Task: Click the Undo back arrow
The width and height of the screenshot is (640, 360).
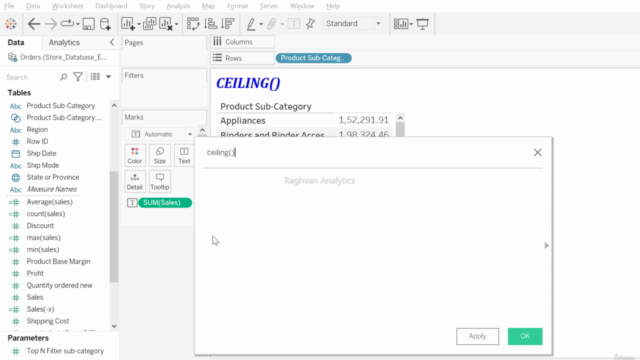Action: pyautogui.click(x=34, y=24)
